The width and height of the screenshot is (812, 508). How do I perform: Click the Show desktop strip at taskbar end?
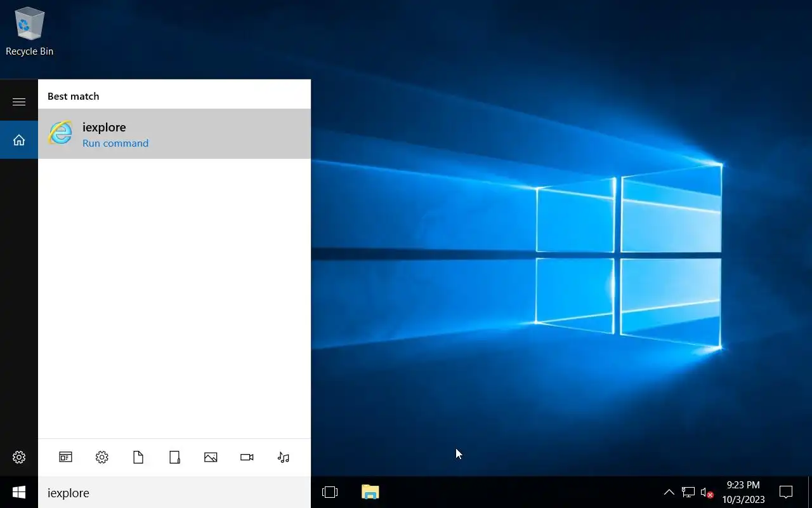click(809, 492)
